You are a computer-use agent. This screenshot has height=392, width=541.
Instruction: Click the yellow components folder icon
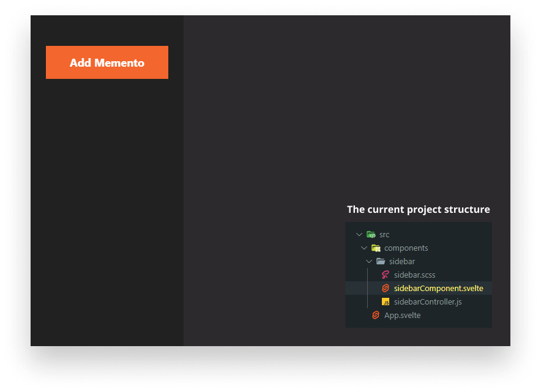376,248
